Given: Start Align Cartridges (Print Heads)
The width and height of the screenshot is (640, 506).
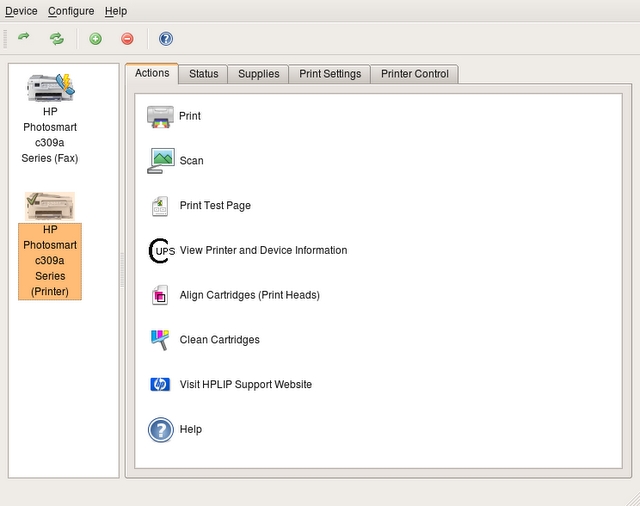Looking at the screenshot, I should click(249, 295).
